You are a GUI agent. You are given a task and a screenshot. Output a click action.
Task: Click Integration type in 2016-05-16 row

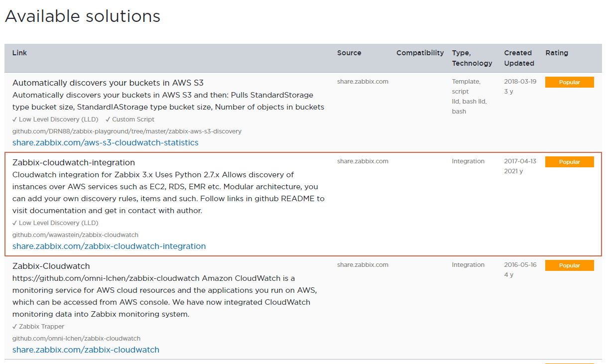tap(468, 265)
